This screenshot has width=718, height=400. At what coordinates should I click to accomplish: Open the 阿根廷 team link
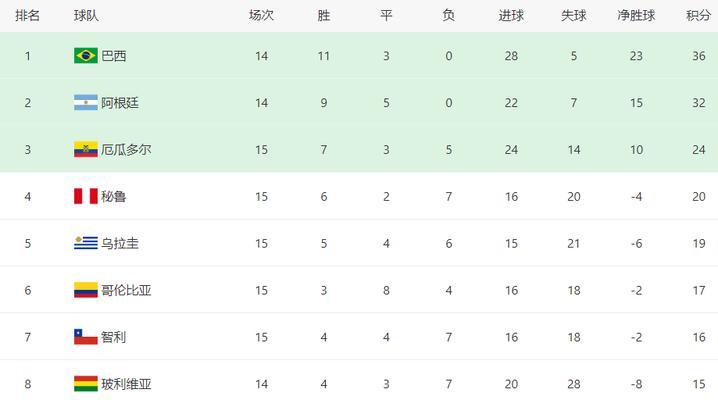point(120,103)
